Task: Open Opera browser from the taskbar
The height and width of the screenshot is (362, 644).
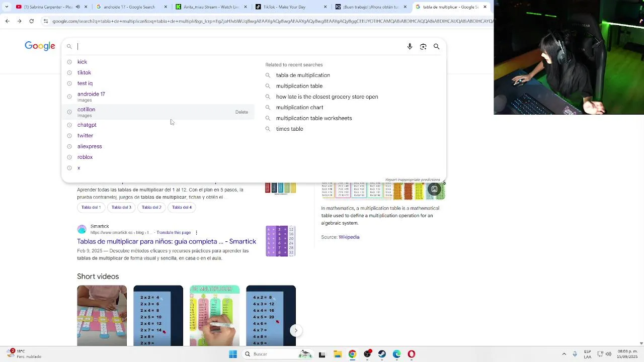Action: click(412, 354)
